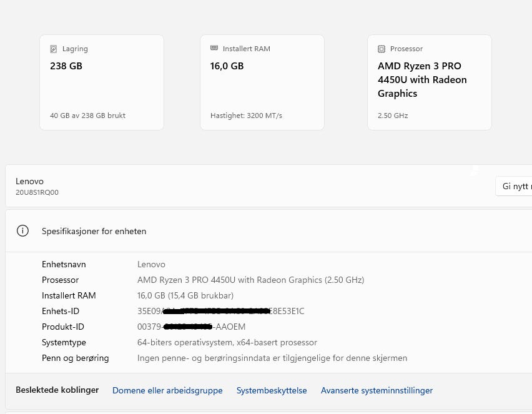Open the Lagring 238 GB card
Screen dimensions: 532x414
pos(102,82)
